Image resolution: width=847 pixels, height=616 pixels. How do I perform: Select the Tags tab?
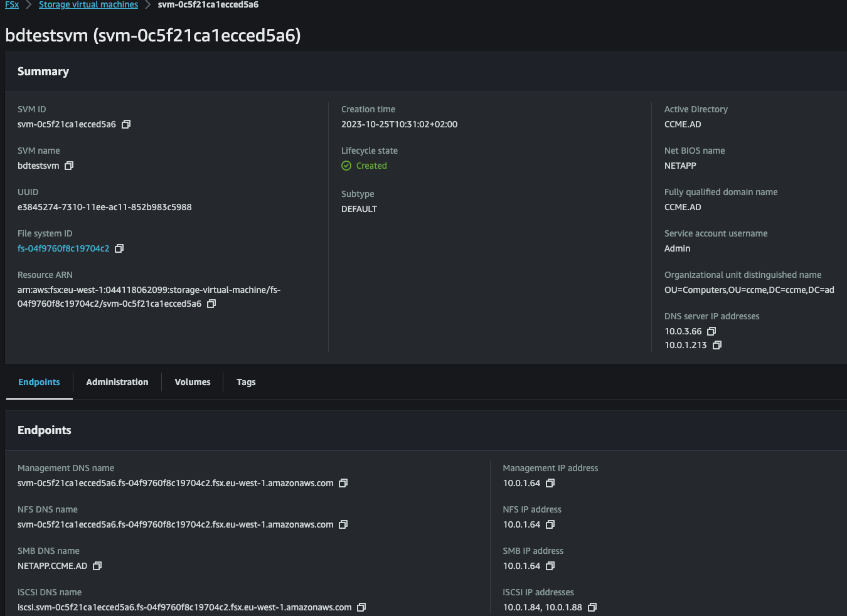[x=246, y=382]
